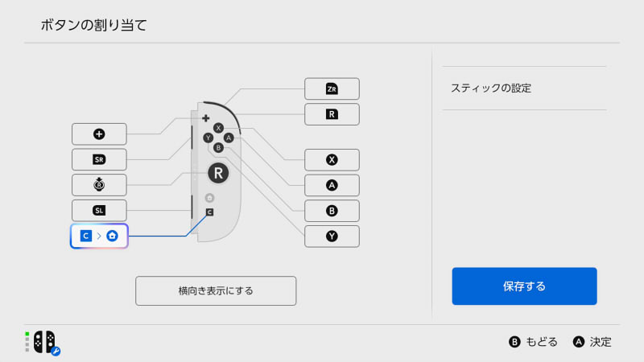The height and width of the screenshot is (362, 644).
Task: Click the A button on the Joy-Con diagram
Action: [229, 138]
